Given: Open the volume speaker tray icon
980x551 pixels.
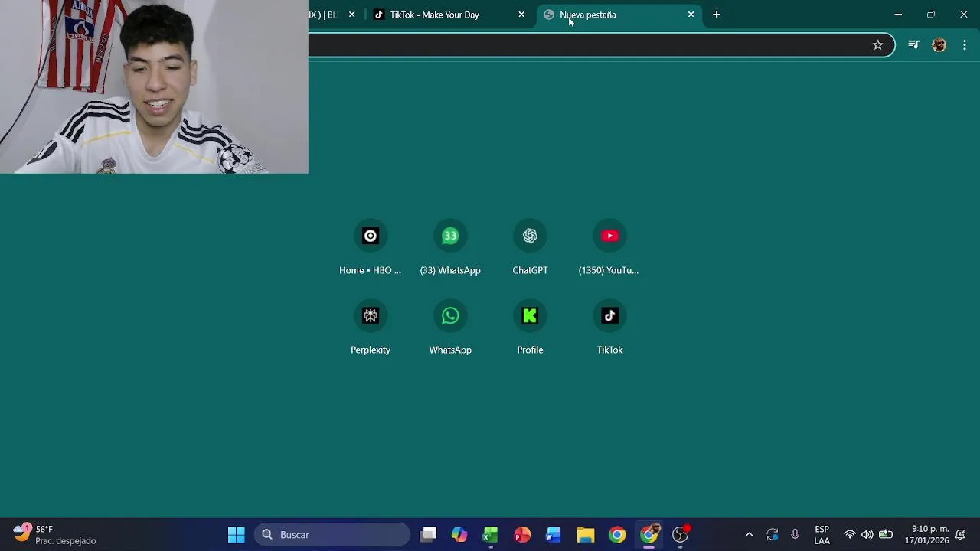Looking at the screenshot, I should (x=867, y=535).
